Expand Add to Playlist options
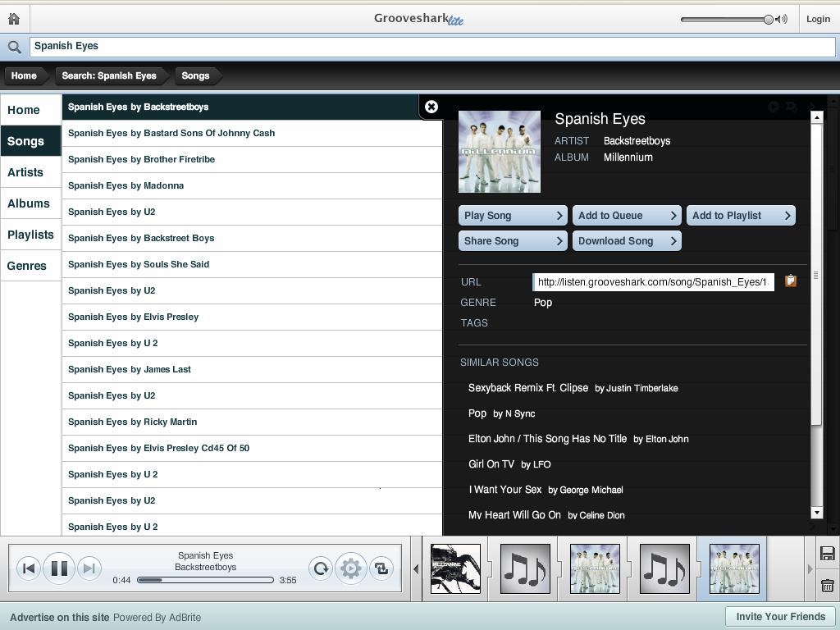The width and height of the screenshot is (840, 630). coord(741,216)
